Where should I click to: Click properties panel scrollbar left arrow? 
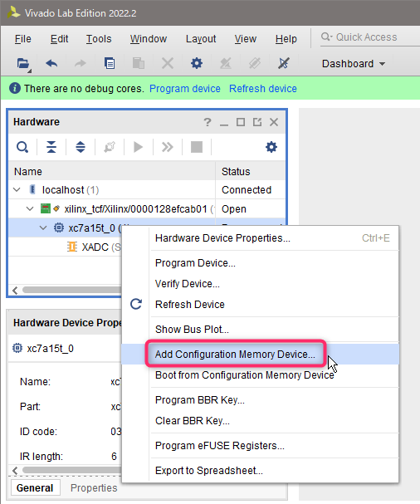click(x=15, y=470)
